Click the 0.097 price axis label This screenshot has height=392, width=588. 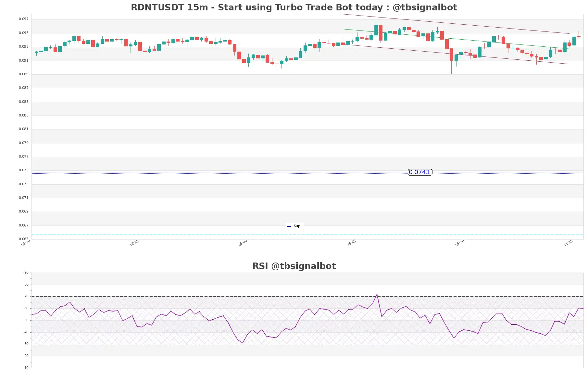point(23,19)
